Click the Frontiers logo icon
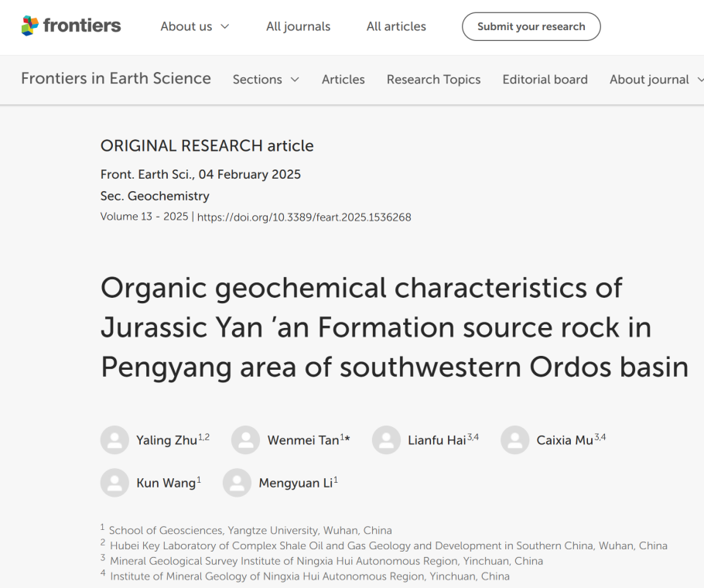The image size is (704, 588). pyautogui.click(x=29, y=26)
